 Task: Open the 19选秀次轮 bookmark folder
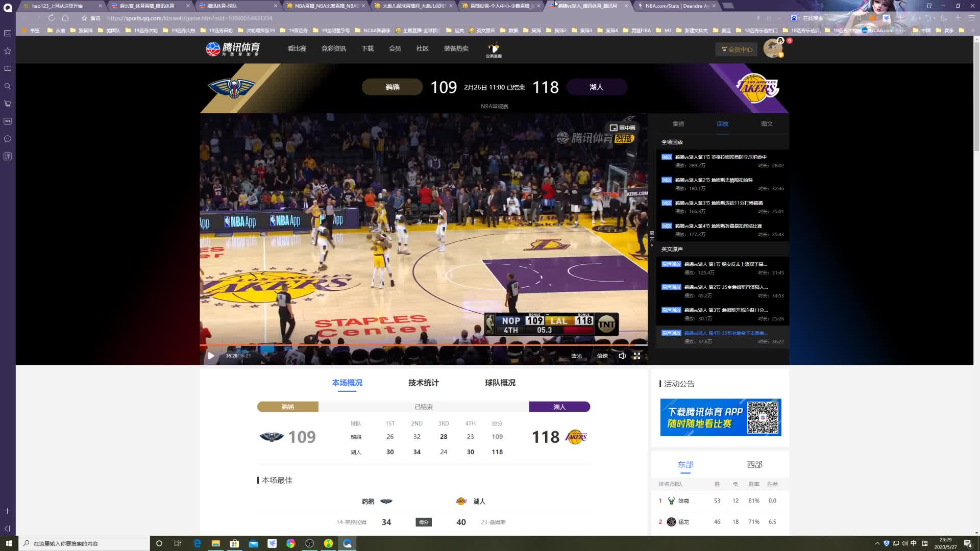[x=142, y=31]
